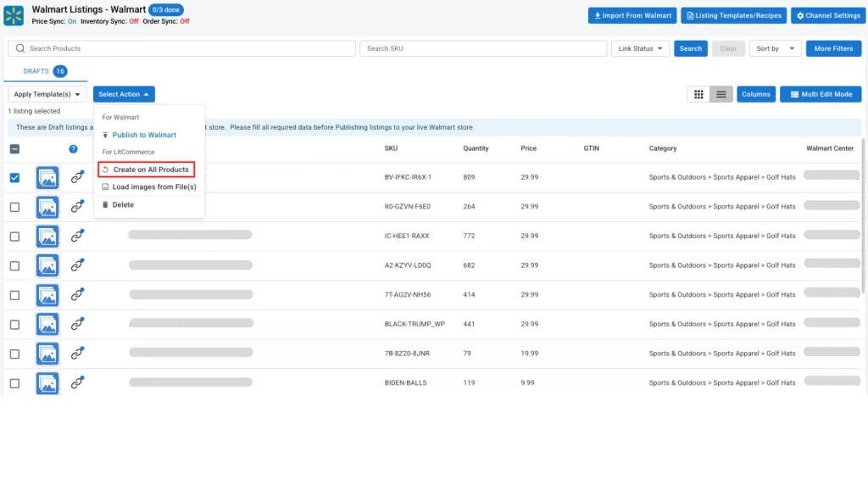Check the checkbox for SKU A2-KZYV-LD0Q

[15, 265]
